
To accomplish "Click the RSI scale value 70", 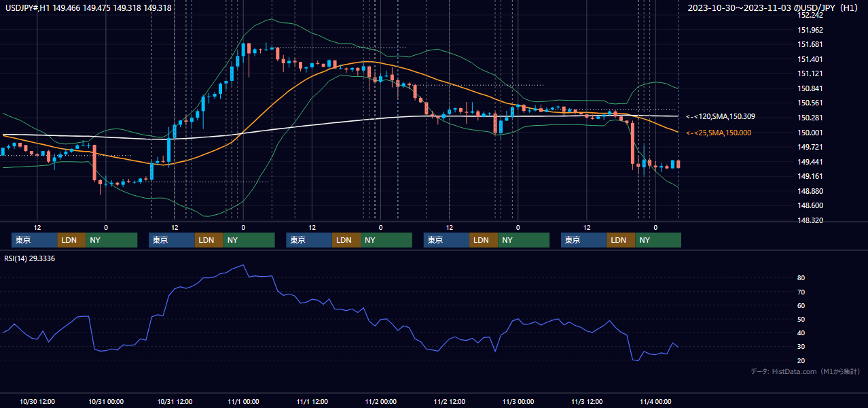I will (x=801, y=292).
